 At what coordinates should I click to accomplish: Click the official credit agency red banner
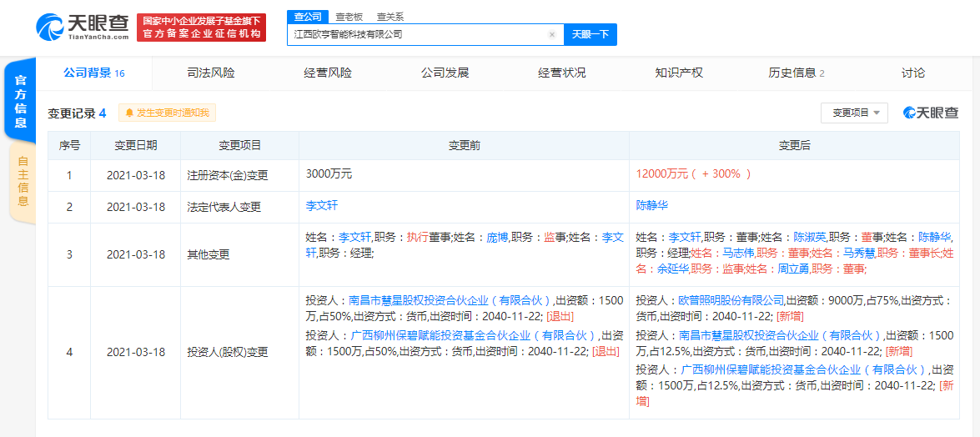click(x=201, y=27)
